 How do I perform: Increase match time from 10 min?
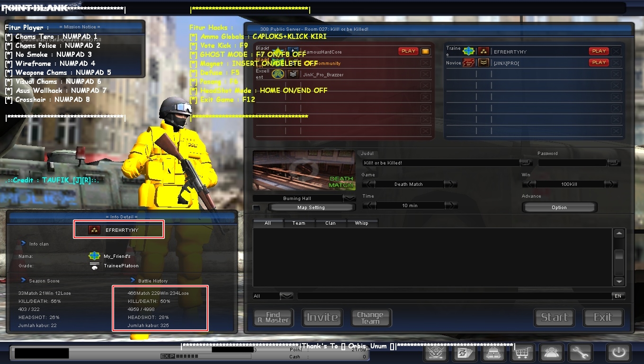(x=451, y=205)
